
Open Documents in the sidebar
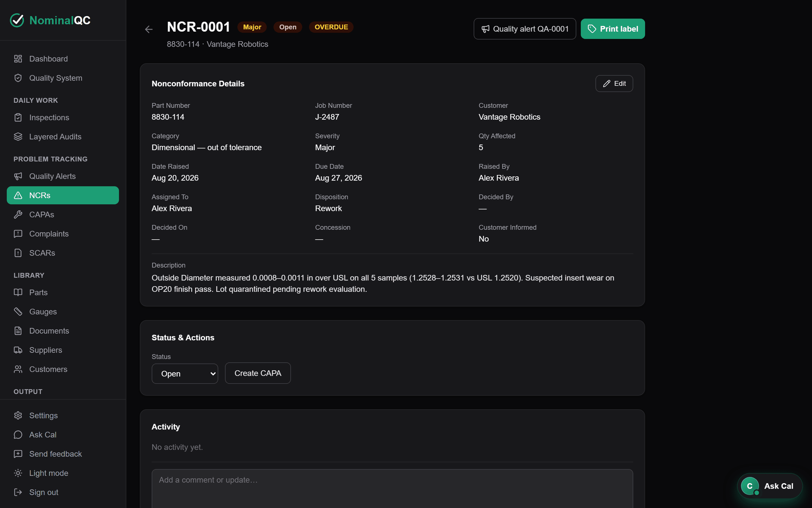[63, 330]
